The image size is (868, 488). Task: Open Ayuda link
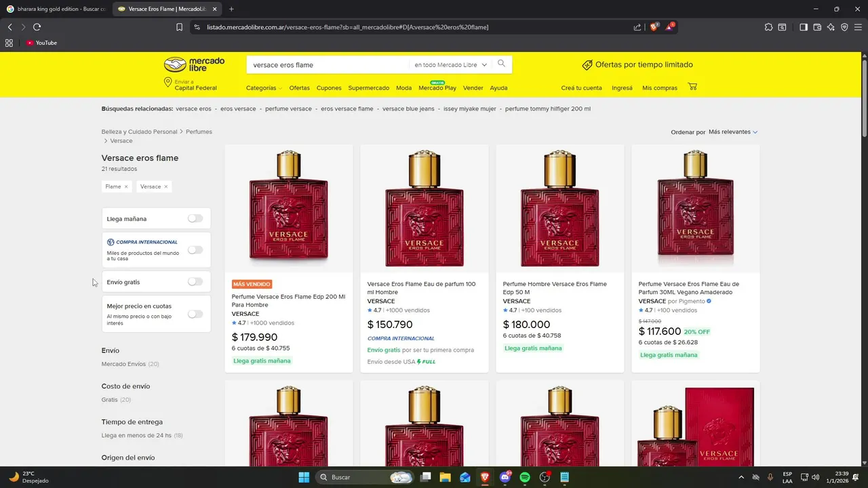click(x=498, y=88)
